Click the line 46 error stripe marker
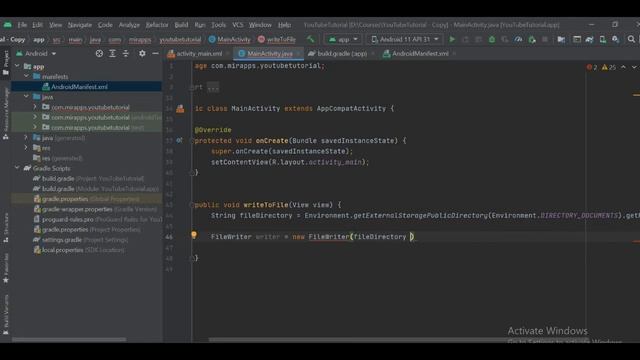Image resolution: width=640 pixels, height=360 pixels. click(x=636, y=242)
